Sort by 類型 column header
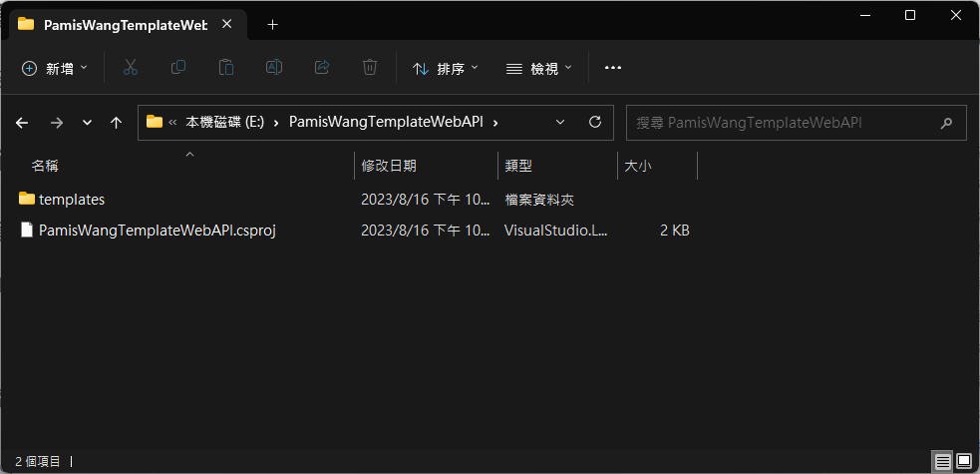 coord(518,166)
